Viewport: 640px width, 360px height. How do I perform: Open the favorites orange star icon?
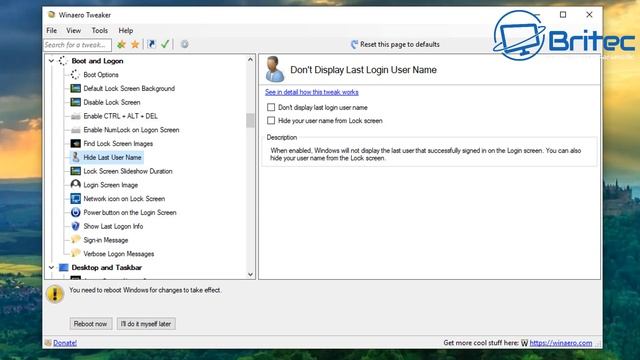tap(135, 44)
